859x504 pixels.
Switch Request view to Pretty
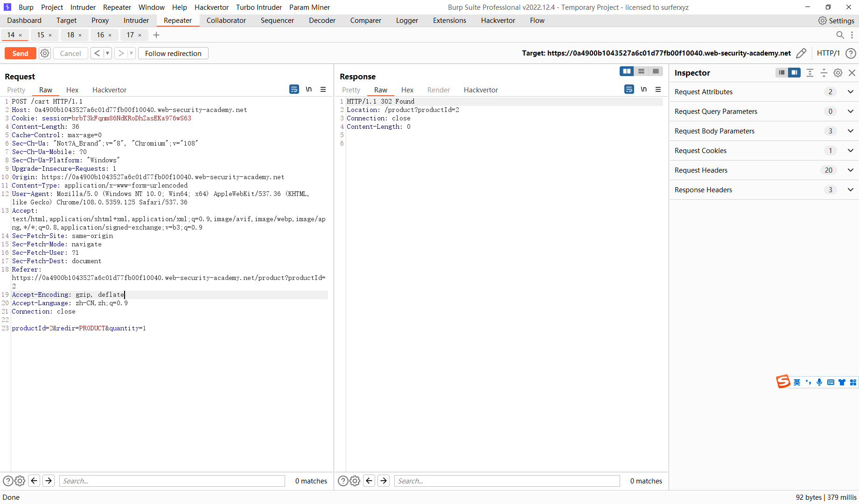[x=16, y=90]
